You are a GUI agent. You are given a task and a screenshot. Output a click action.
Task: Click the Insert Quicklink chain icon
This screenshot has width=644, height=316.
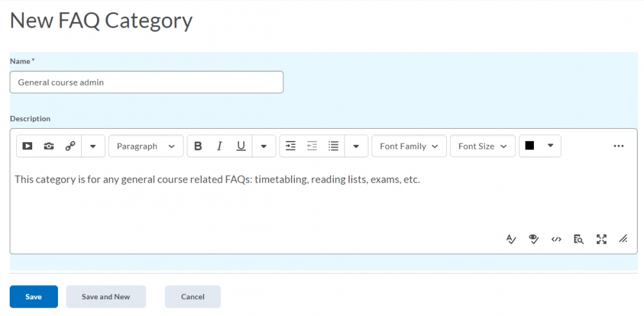point(70,146)
